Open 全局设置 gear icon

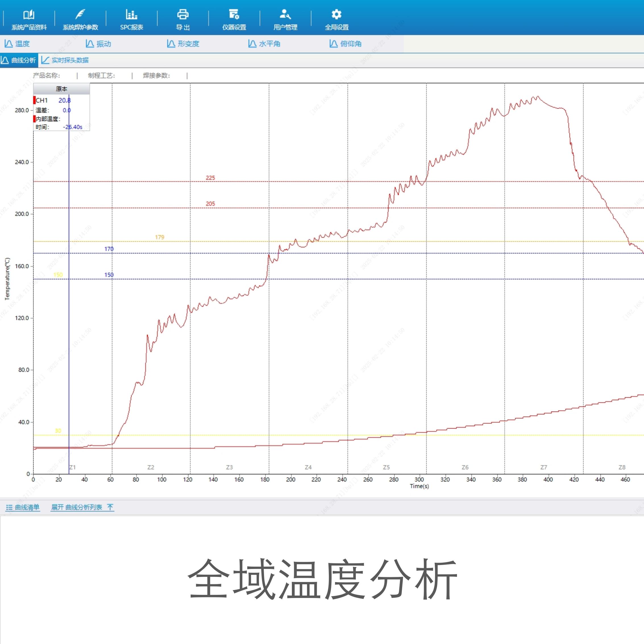[x=336, y=15]
